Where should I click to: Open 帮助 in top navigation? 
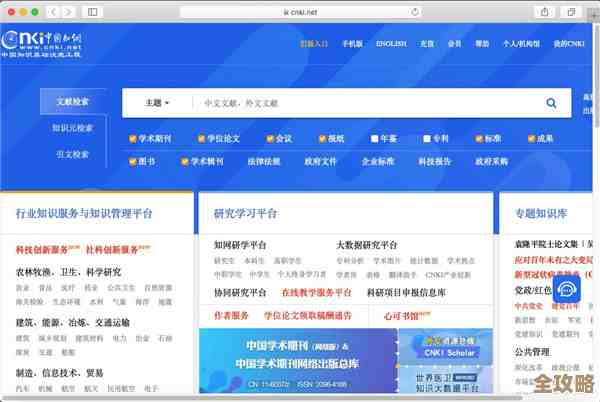pyautogui.click(x=482, y=44)
